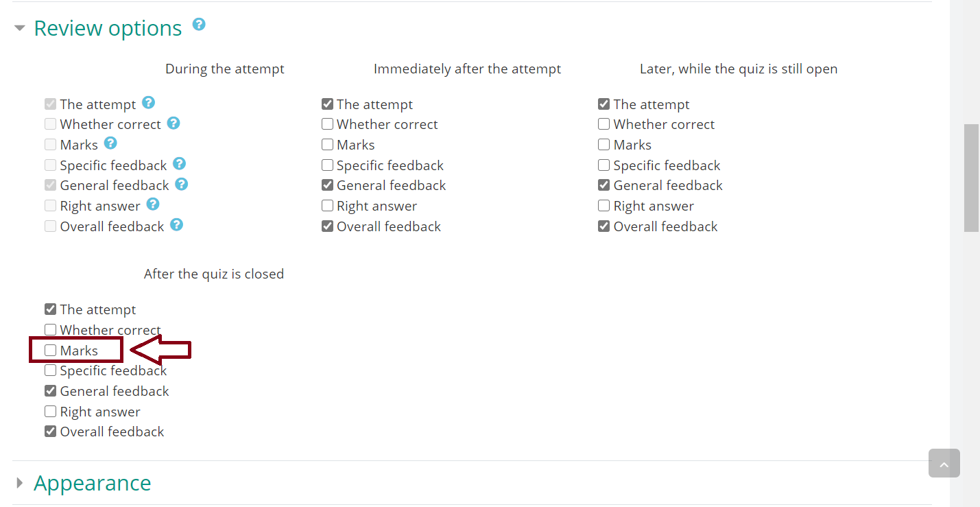Screen dimensions: 980x507
Task: Open help for Review options heading
Action: point(199,25)
